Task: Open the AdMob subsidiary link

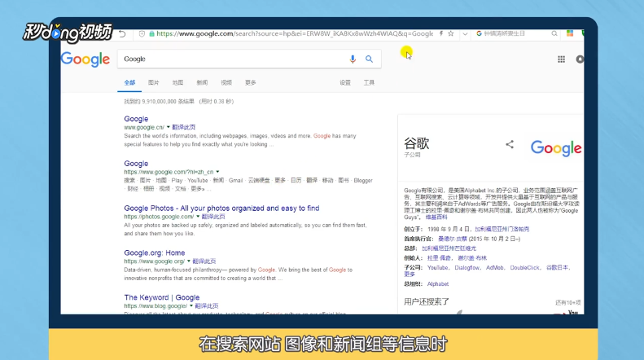Action: pyautogui.click(x=495, y=267)
